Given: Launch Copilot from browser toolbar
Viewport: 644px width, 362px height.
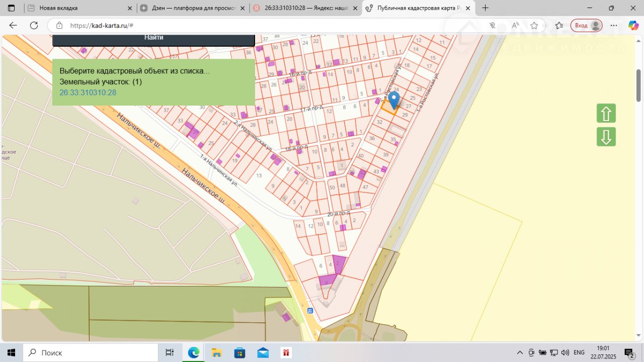Looking at the screenshot, I should pyautogui.click(x=633, y=26).
